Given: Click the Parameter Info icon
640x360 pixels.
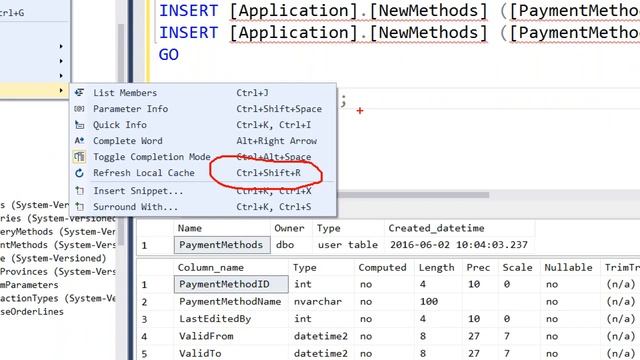Looking at the screenshot, I should 79,109.
